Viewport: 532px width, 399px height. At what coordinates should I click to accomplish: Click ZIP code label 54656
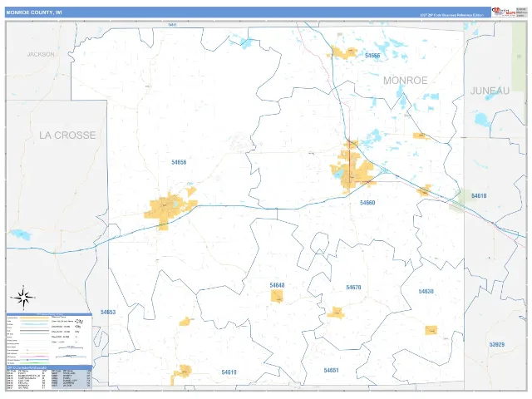[x=179, y=162]
